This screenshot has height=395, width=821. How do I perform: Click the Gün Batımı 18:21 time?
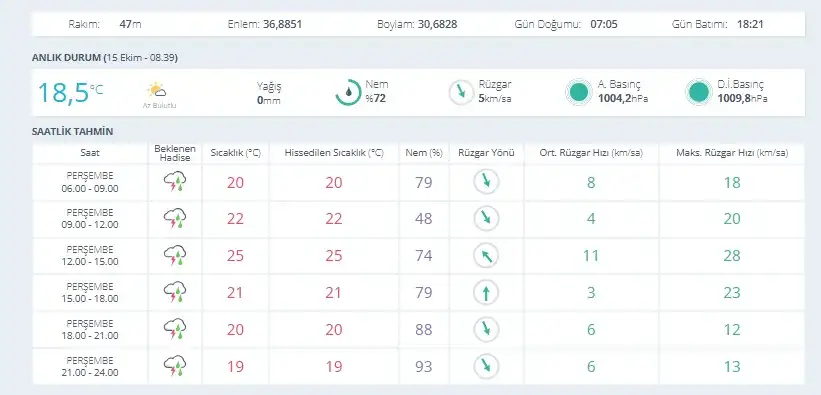750,24
